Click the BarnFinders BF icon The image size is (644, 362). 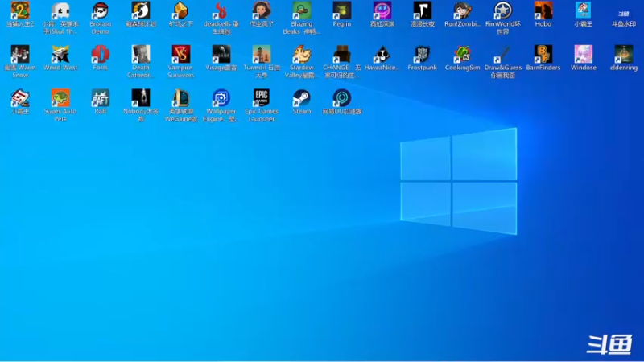click(x=543, y=54)
